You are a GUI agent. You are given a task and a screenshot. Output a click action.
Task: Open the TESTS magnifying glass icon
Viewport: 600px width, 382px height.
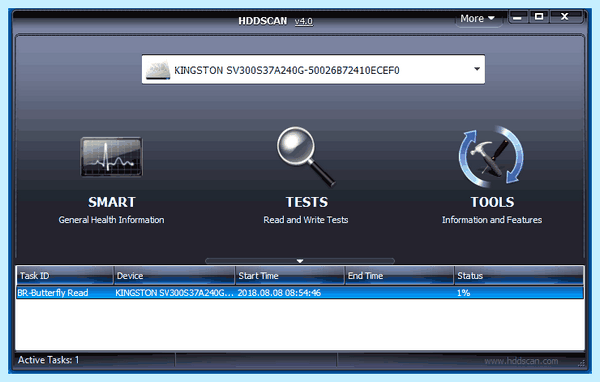click(306, 156)
